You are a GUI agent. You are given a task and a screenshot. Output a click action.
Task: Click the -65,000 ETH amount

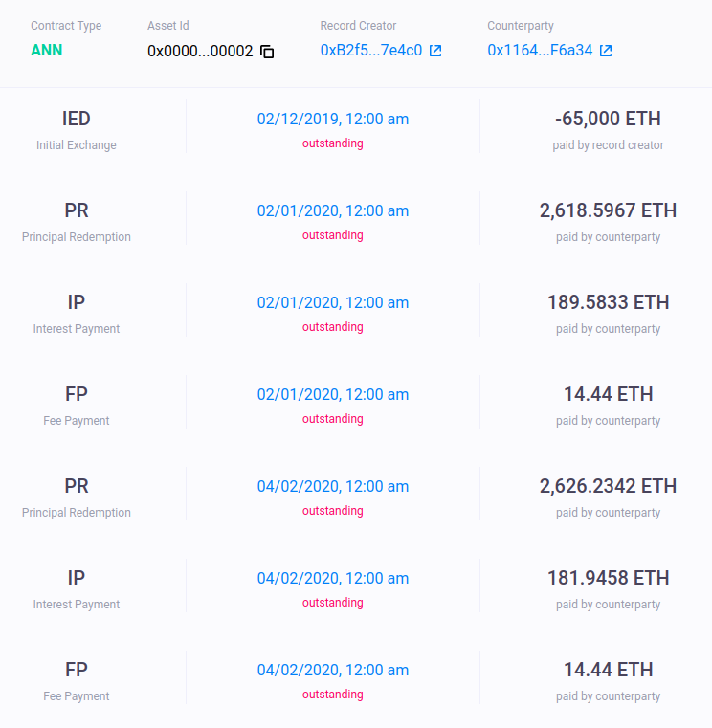[x=608, y=119]
